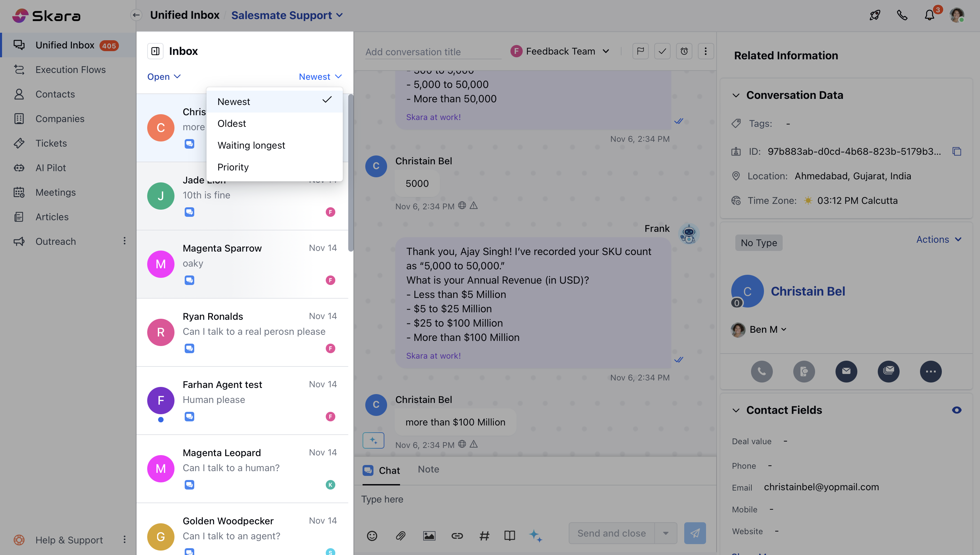Toggle Contact Fields visibility eye icon
The height and width of the screenshot is (555, 980).
(x=956, y=410)
